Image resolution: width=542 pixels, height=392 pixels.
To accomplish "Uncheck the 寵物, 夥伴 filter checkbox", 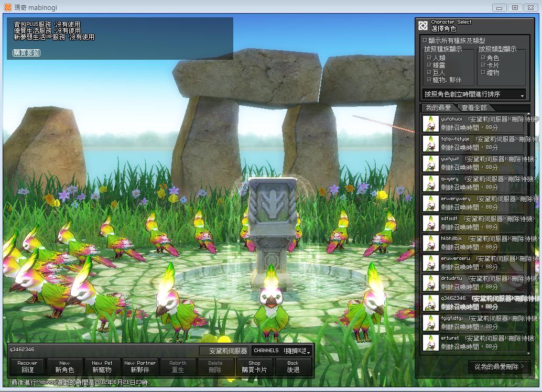I will 429,80.
